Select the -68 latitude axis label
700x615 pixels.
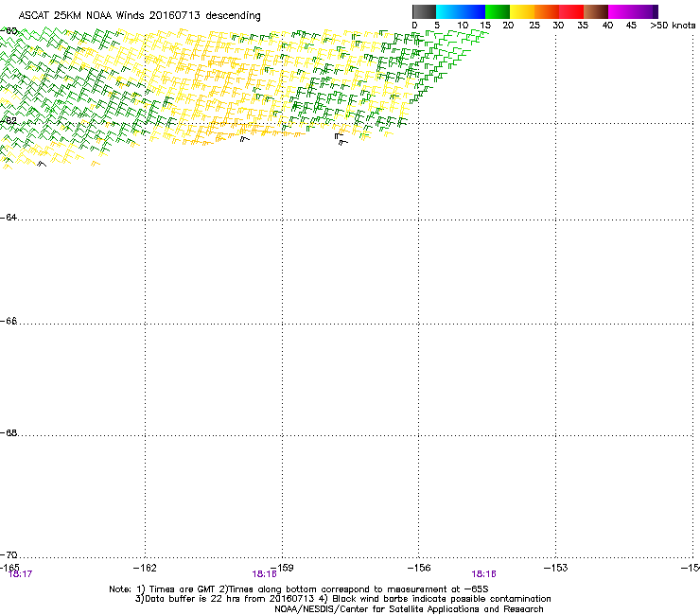coord(9,433)
